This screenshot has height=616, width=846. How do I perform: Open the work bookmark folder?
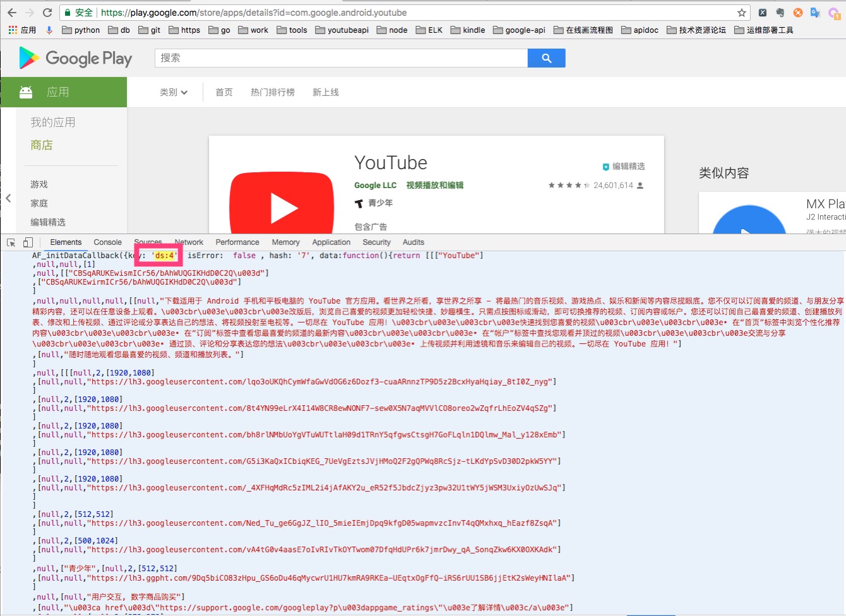253,30
